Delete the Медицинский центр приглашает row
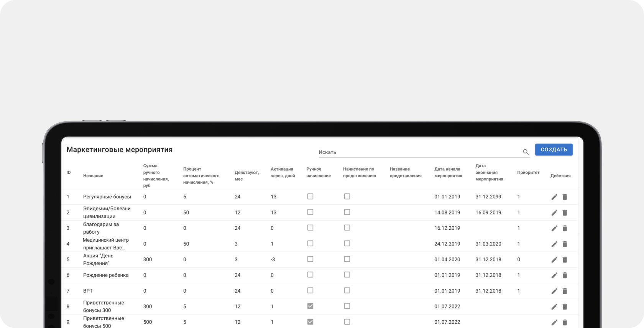 click(x=565, y=244)
